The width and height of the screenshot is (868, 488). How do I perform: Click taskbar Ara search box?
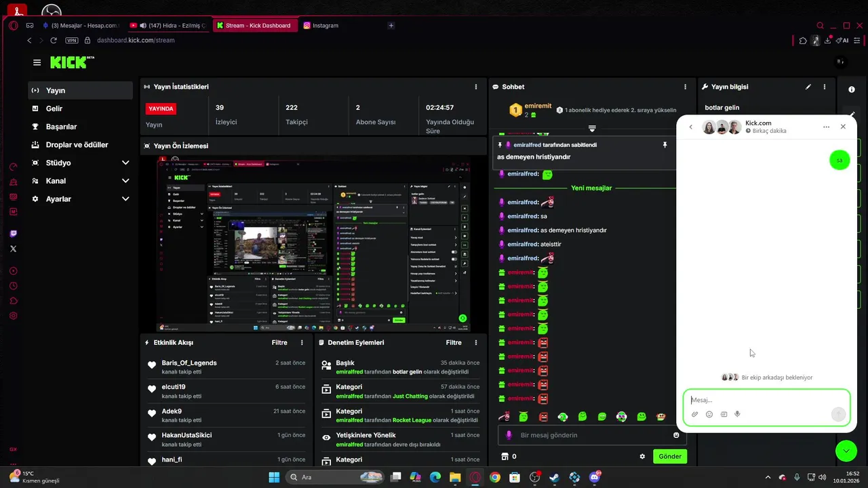pos(336,477)
